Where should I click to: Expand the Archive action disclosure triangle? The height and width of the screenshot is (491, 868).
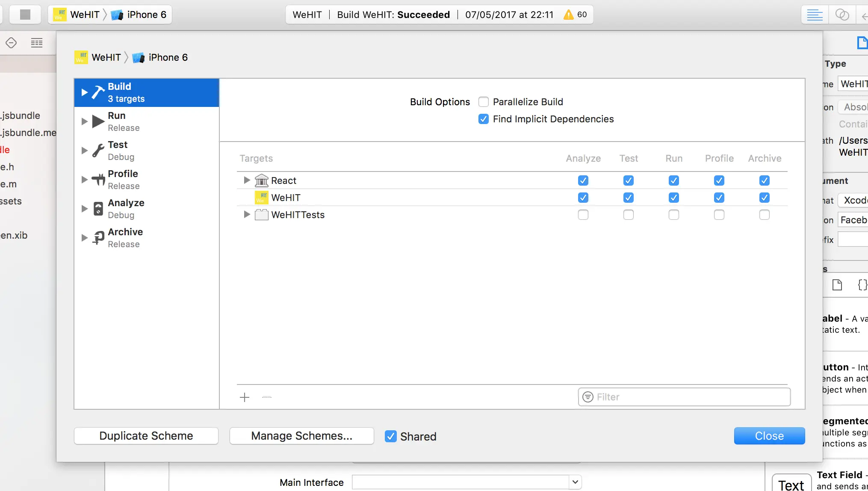click(84, 238)
